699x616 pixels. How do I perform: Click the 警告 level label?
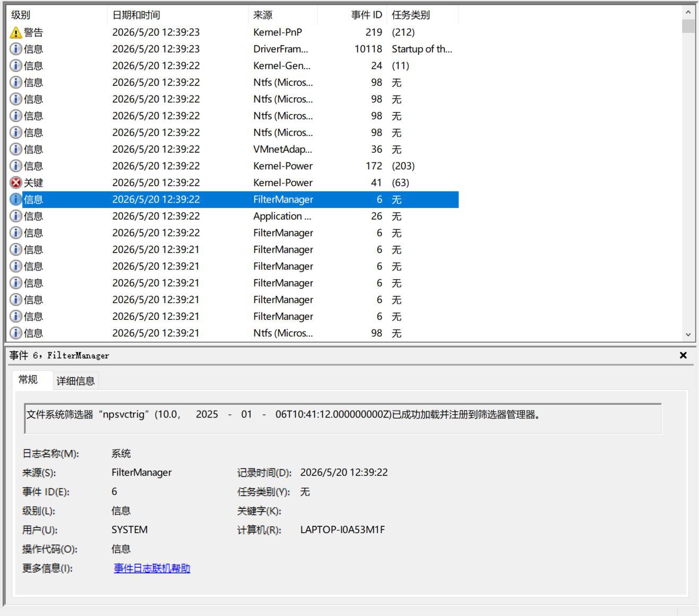click(33, 32)
